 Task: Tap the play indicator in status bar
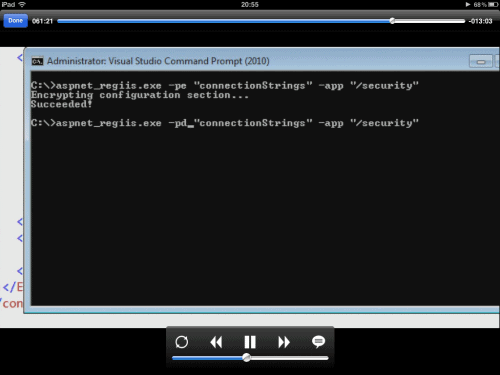pyautogui.click(x=468, y=4)
